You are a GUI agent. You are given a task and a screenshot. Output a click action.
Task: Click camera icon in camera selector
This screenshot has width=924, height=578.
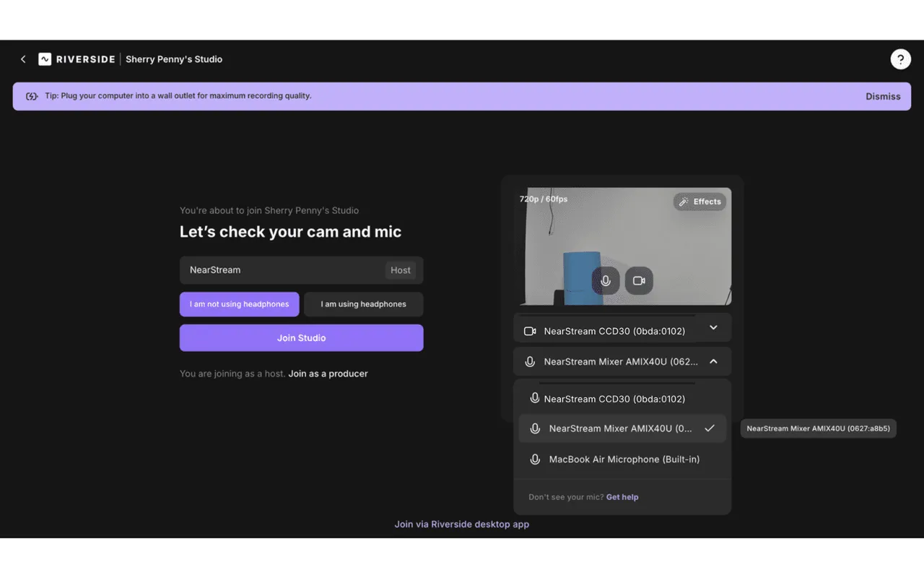(x=530, y=331)
